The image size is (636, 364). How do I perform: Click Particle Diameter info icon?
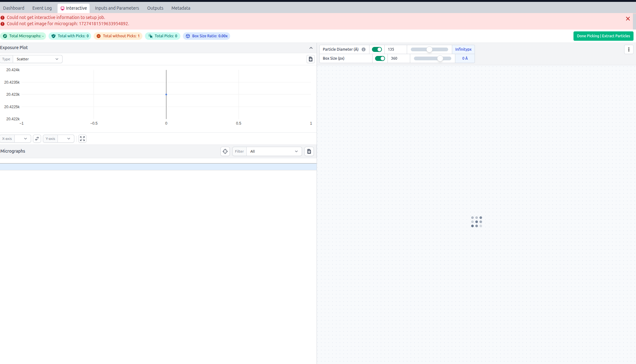coord(364,49)
